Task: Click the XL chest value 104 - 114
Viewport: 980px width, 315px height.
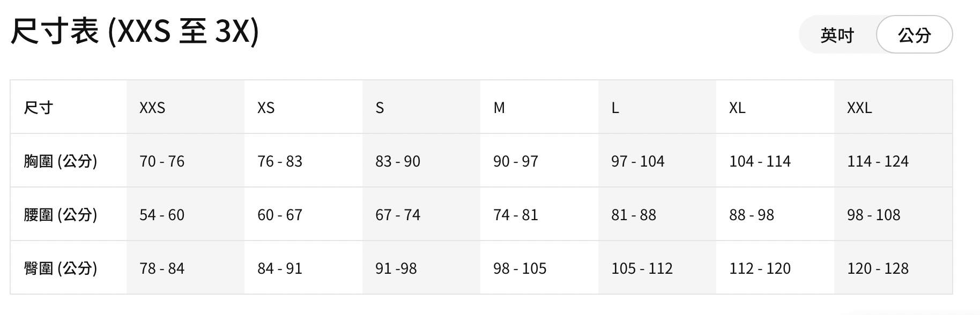Action: click(x=760, y=161)
